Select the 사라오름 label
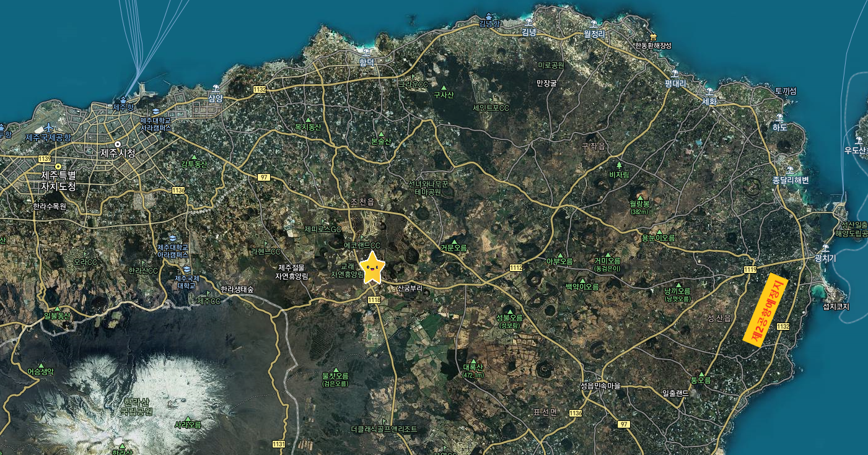The width and height of the screenshot is (868, 455). point(188,425)
